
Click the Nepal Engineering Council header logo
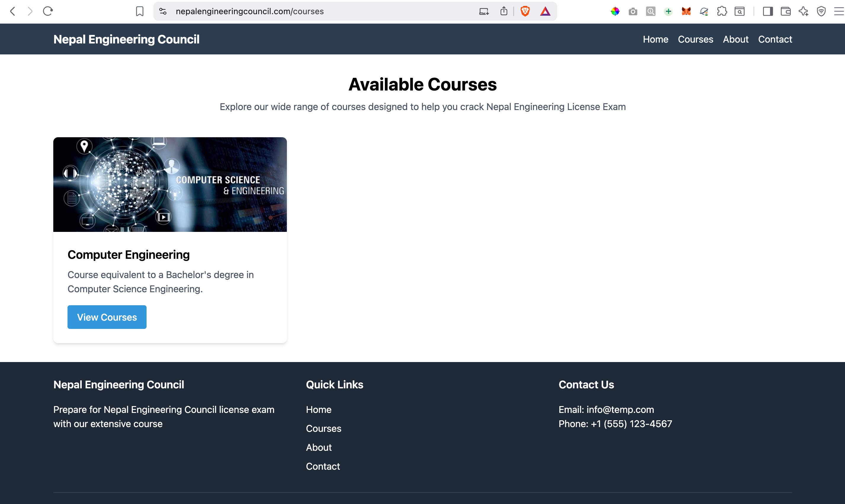coord(126,39)
